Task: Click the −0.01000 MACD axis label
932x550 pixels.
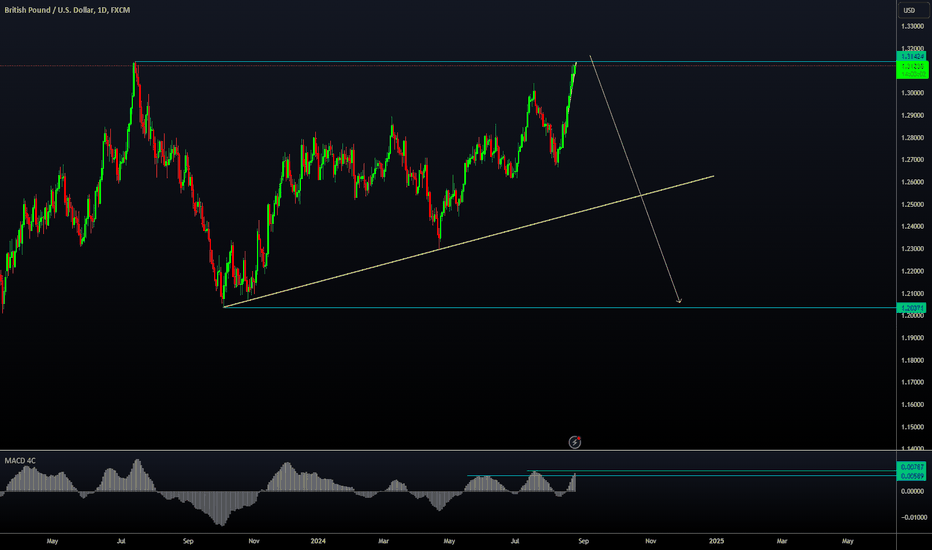Action: tap(912, 517)
